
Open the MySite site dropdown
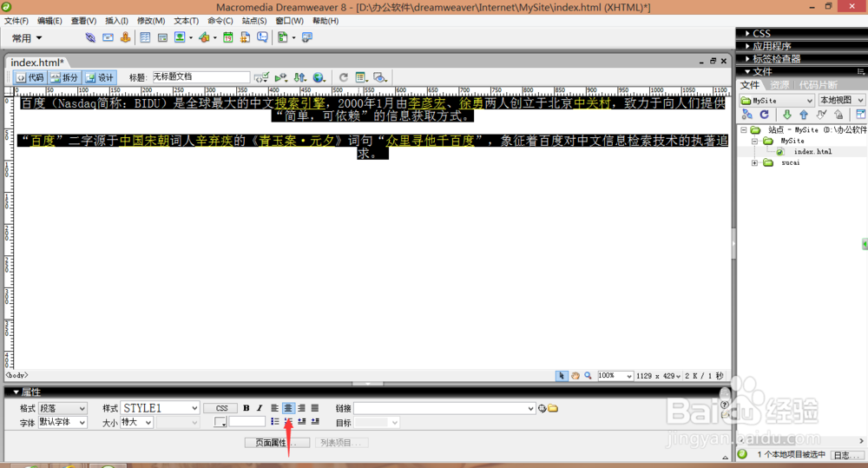click(x=777, y=100)
